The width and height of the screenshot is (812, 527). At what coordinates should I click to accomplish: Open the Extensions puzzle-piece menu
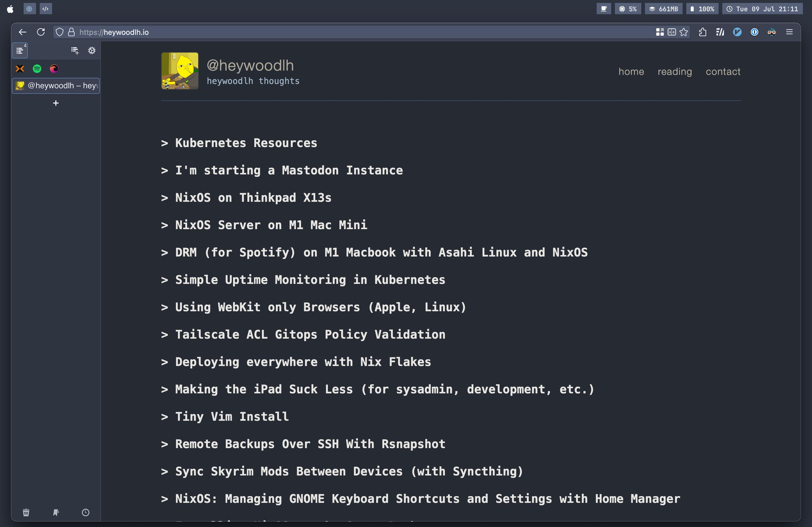click(x=702, y=32)
